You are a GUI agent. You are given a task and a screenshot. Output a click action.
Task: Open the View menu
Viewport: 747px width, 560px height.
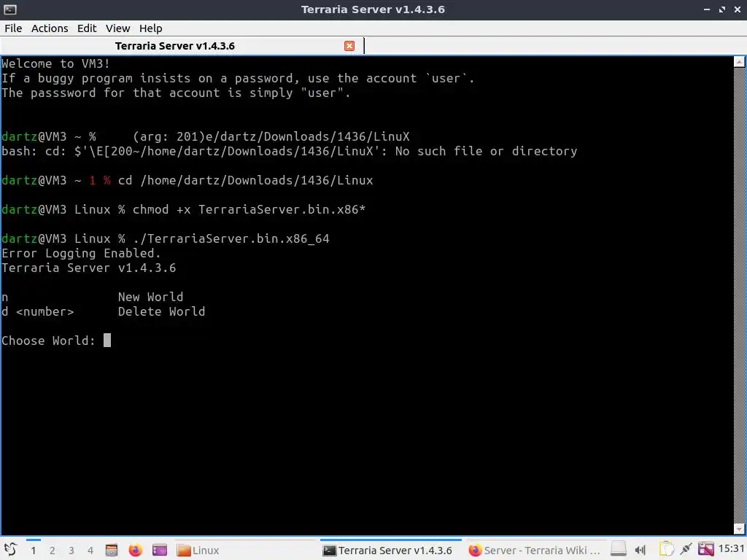[117, 28]
